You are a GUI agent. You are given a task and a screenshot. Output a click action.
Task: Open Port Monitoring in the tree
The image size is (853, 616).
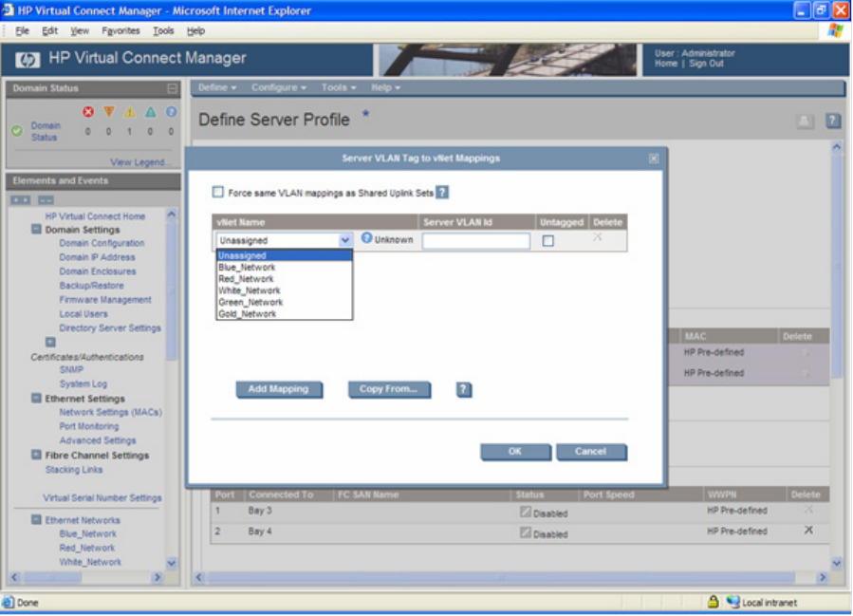click(88, 426)
